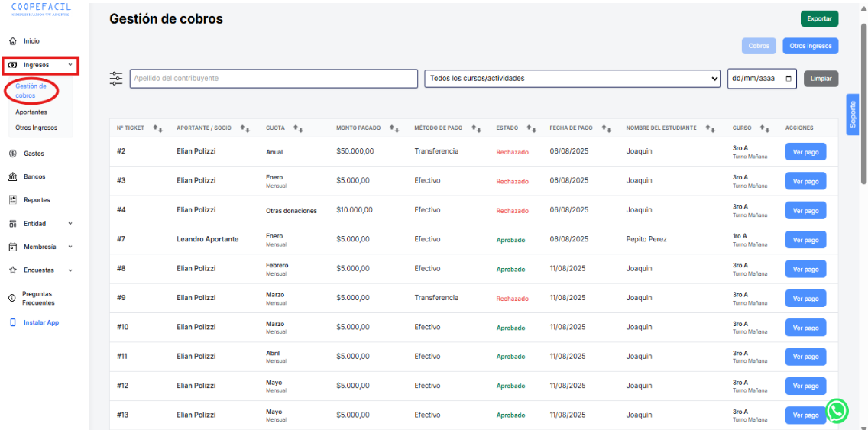Sort table by N° Ticket column
Viewport: 868px width, 430px height.
click(157, 128)
